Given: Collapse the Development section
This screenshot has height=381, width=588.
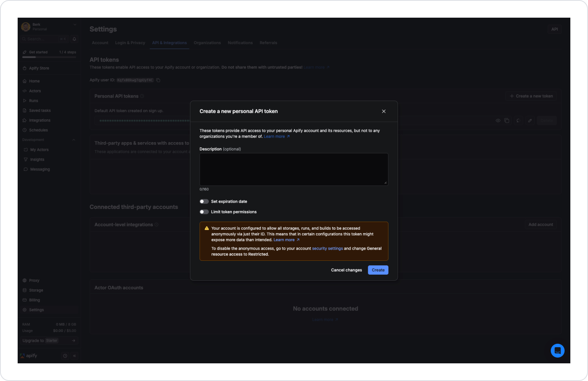Looking at the screenshot, I should click(74, 140).
